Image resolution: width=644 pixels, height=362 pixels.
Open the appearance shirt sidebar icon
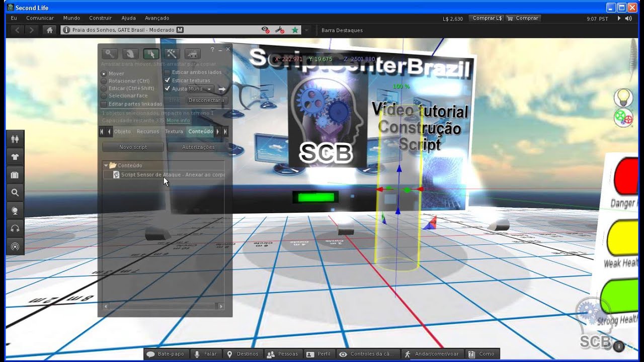click(15, 157)
